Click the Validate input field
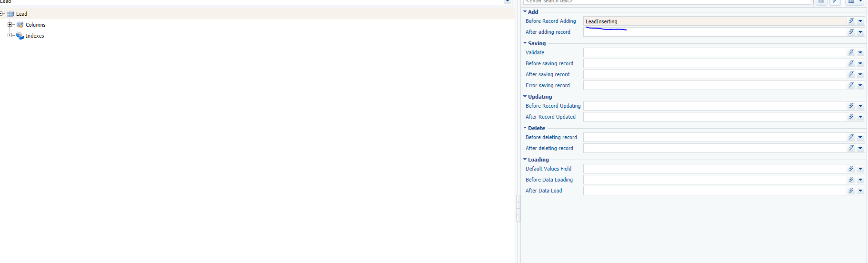 [715, 52]
